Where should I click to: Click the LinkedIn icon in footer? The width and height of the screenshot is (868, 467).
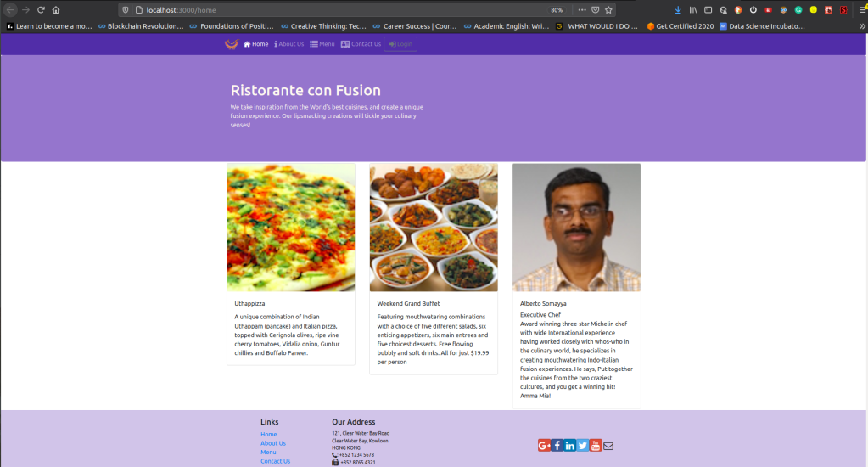click(x=570, y=446)
